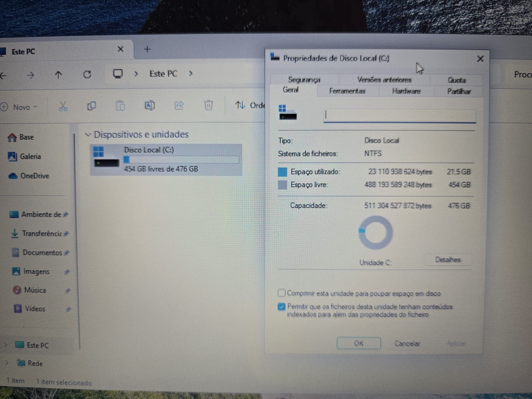The width and height of the screenshot is (532, 399).
Task: Close the Este PC tab
Action: coord(120,49)
